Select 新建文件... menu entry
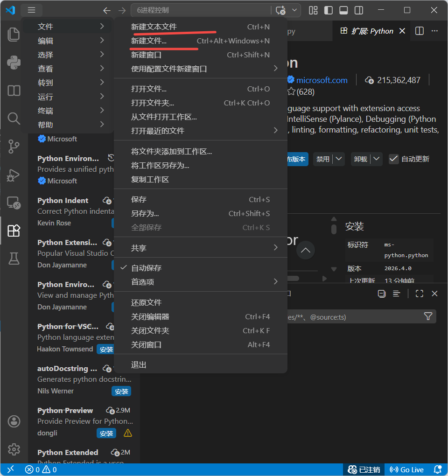 point(200,41)
